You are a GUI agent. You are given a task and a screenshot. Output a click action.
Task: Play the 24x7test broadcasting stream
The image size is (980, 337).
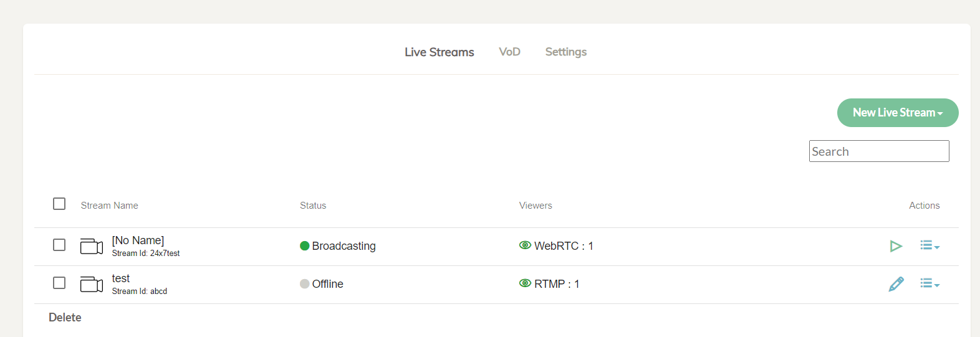click(x=896, y=246)
